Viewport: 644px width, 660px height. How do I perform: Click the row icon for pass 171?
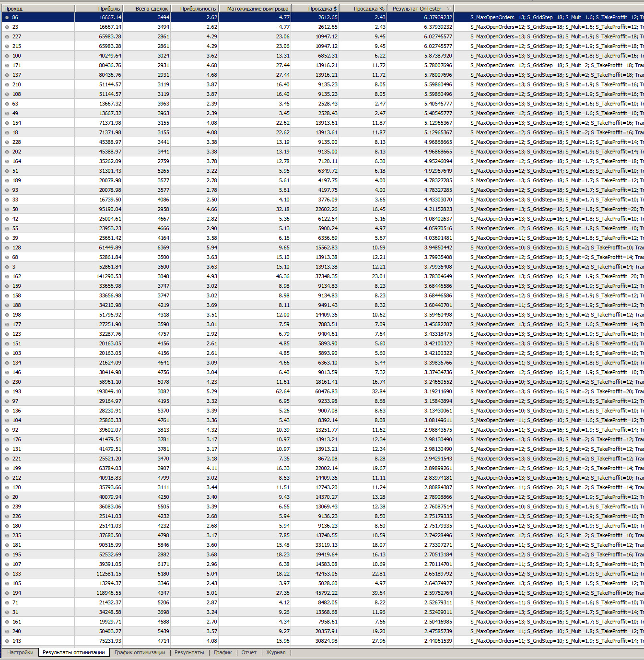point(7,65)
